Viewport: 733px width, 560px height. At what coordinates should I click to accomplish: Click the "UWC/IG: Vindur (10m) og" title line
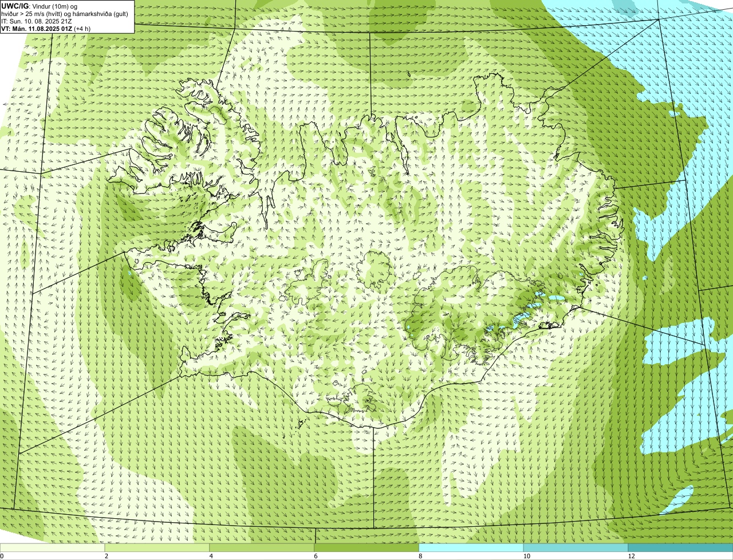(x=39, y=6)
